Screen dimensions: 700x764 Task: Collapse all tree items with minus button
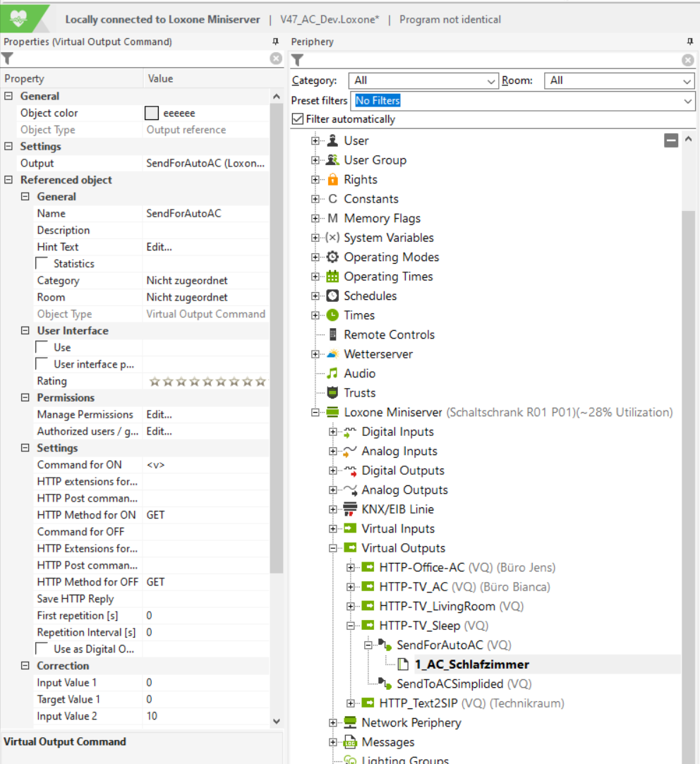pos(671,141)
